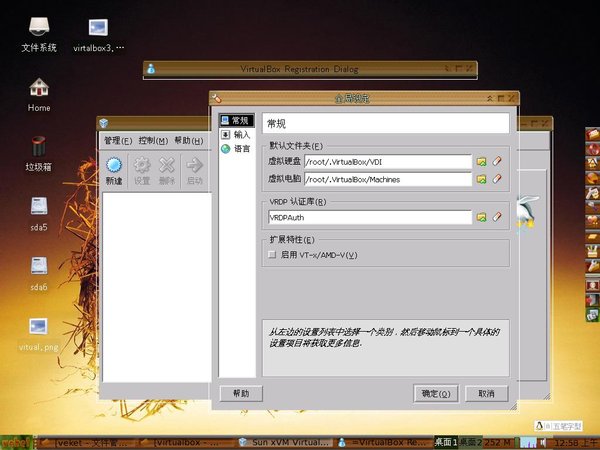Reset the VRDPAuth field with eraser icon

tap(497, 217)
